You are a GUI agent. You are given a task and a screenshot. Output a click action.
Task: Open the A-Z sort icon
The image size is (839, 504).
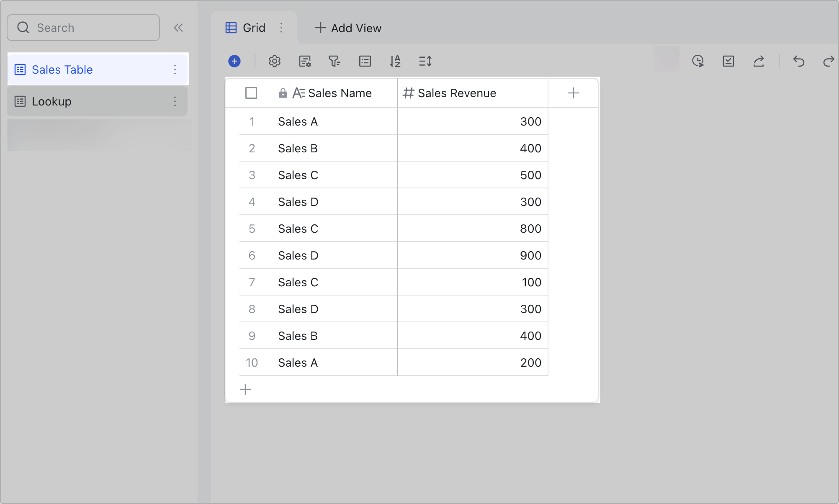[x=395, y=61]
